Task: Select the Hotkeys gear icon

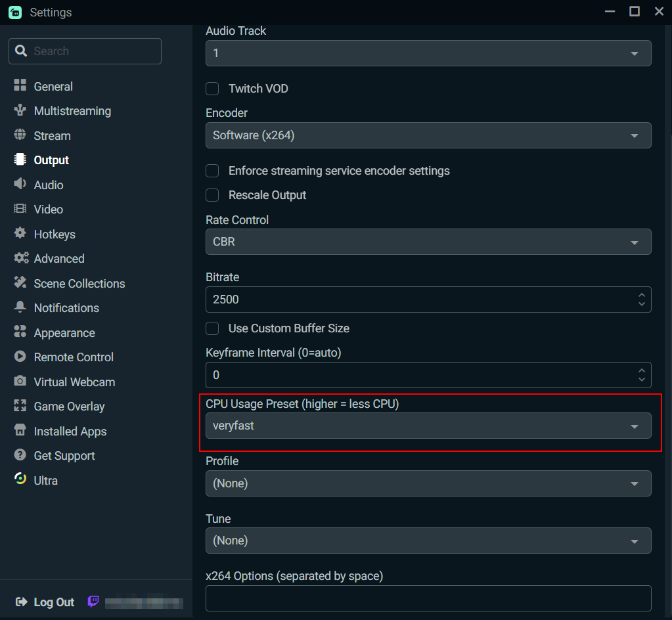Action: (20, 234)
